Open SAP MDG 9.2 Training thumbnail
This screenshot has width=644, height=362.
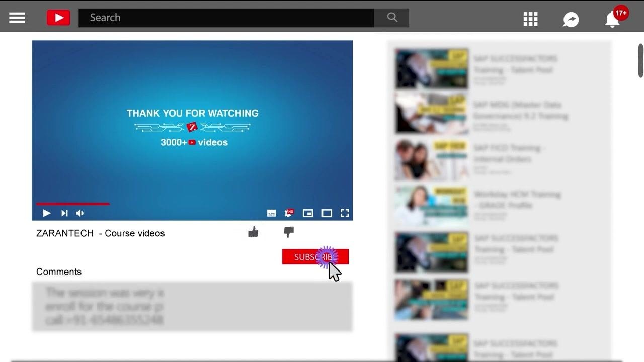(432, 113)
